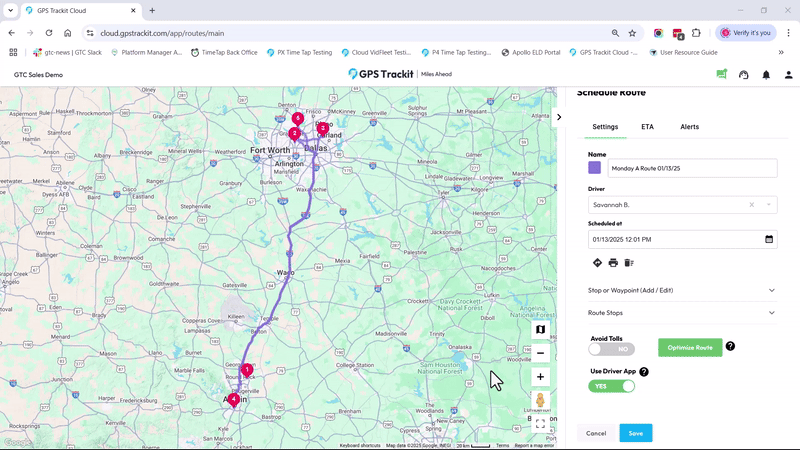Open the Driver dropdown arrow
800x450 pixels.
(768, 205)
